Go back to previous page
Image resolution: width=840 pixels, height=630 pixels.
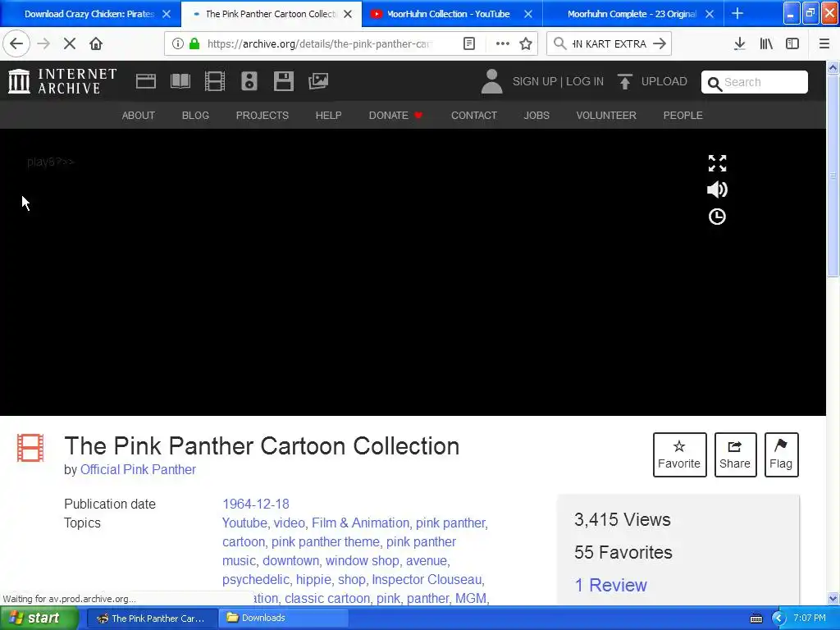point(16,44)
